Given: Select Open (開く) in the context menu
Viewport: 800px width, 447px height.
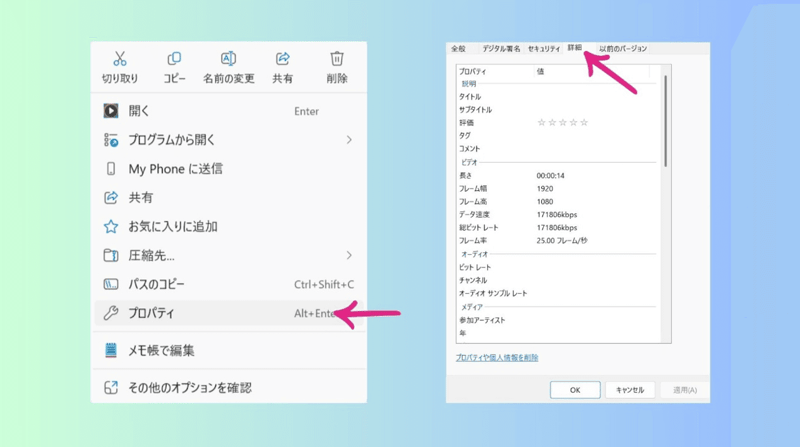Looking at the screenshot, I should tap(139, 111).
